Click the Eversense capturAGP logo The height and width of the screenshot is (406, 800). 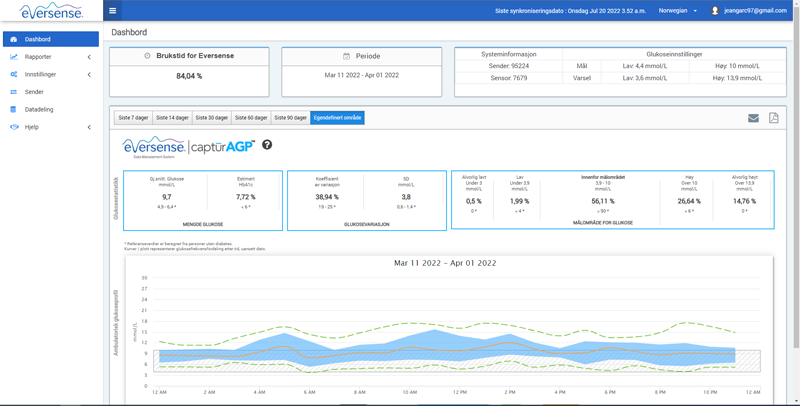point(188,147)
